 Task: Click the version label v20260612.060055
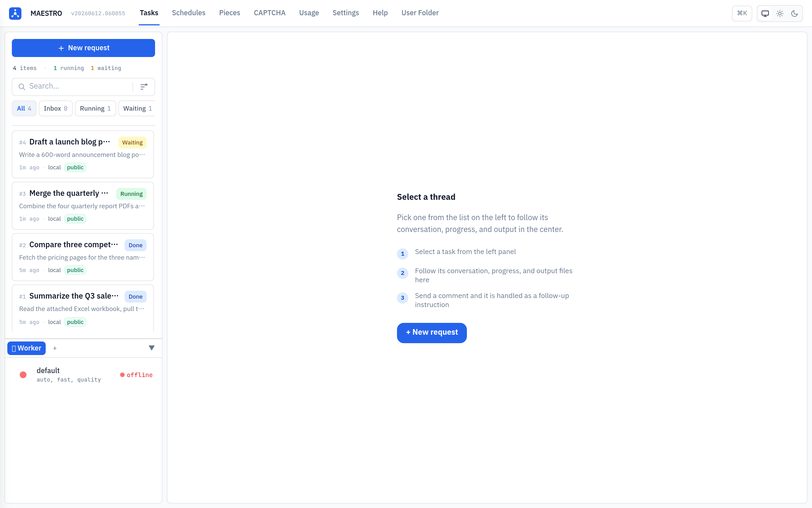pos(98,14)
